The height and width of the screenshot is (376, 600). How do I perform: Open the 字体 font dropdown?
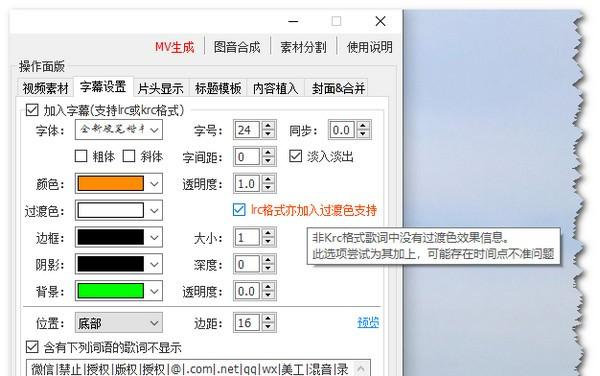(x=119, y=130)
